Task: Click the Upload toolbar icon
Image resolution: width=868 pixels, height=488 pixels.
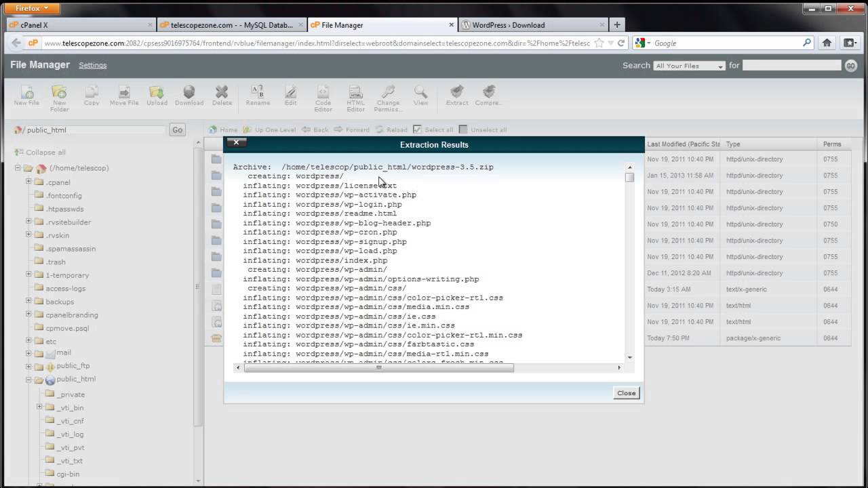Action: pyautogui.click(x=157, y=96)
